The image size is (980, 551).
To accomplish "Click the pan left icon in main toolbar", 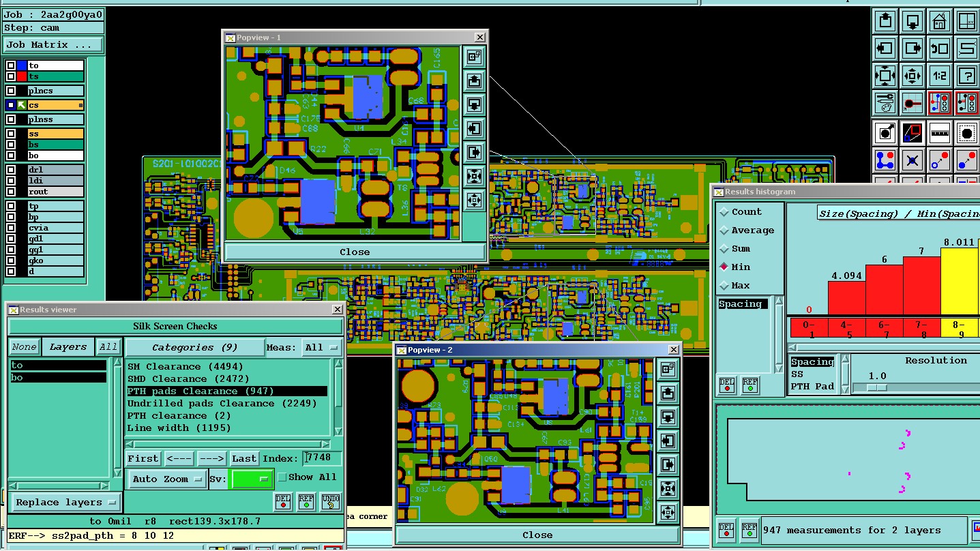I will coord(885,48).
